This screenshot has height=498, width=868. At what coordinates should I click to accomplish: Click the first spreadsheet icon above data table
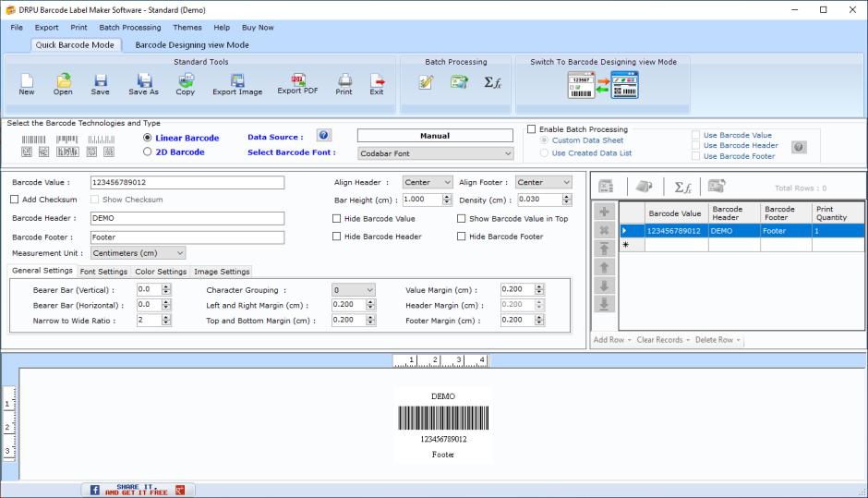(x=606, y=187)
